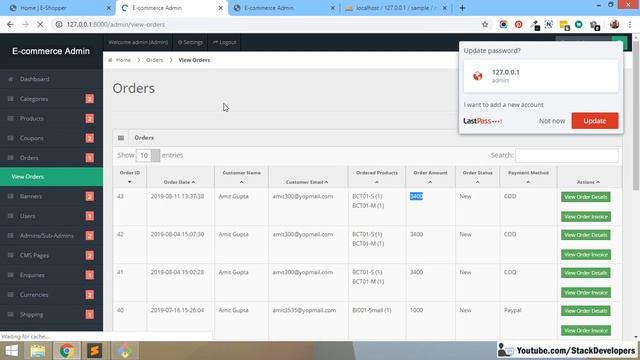Sort the table by Customer Email
This screenshot has height=360, width=640.
coord(308,177)
